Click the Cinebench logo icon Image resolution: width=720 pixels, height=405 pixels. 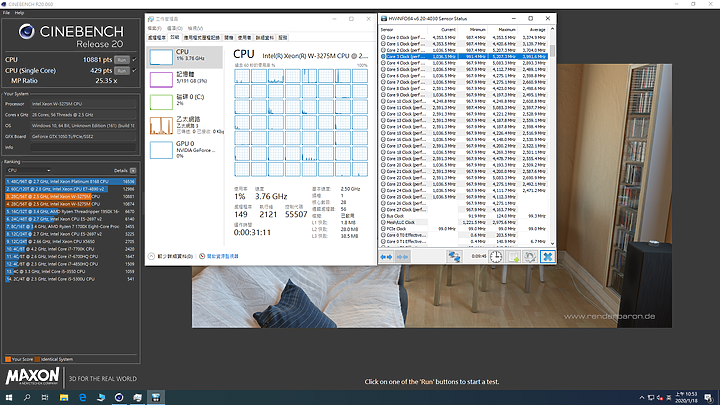(x=27, y=32)
